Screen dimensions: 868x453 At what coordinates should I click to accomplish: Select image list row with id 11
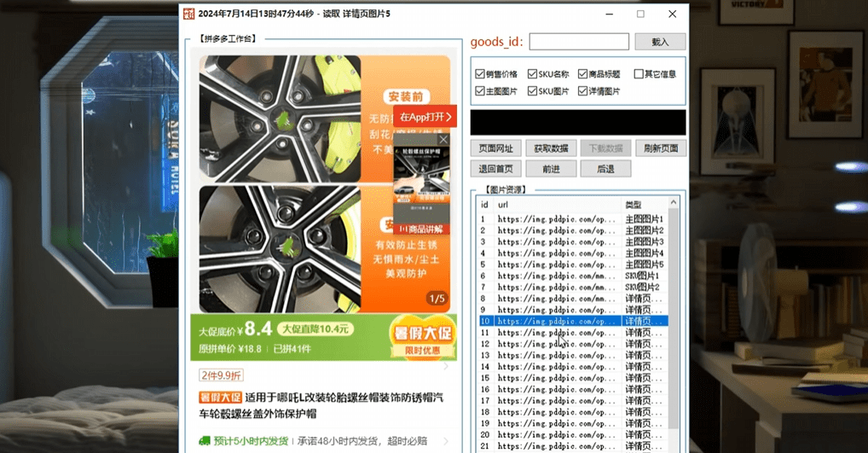(x=573, y=333)
